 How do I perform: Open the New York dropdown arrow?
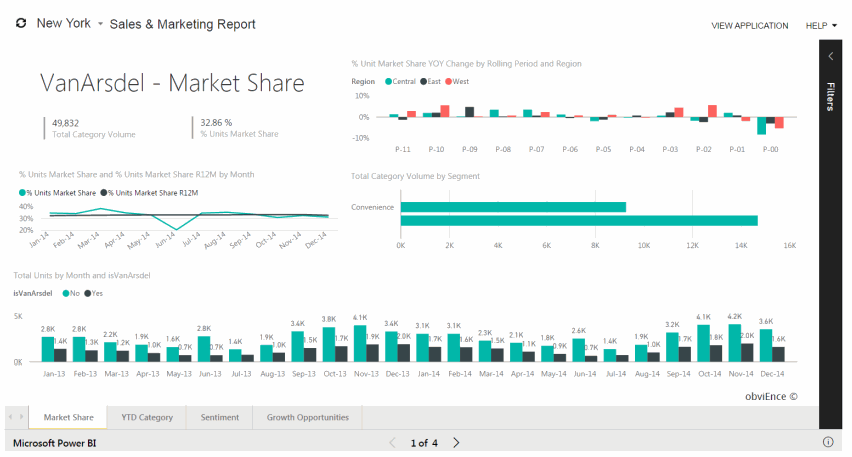click(x=101, y=24)
